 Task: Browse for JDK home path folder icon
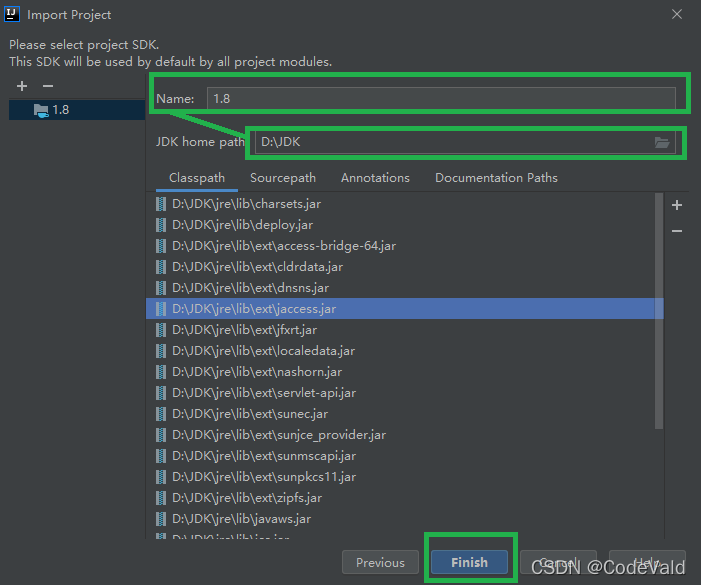click(x=662, y=142)
